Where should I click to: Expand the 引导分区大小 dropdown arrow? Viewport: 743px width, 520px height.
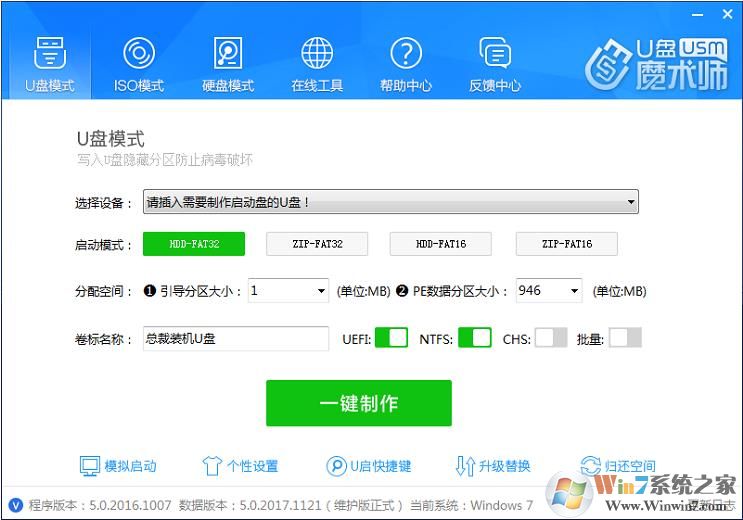pyautogui.click(x=321, y=291)
